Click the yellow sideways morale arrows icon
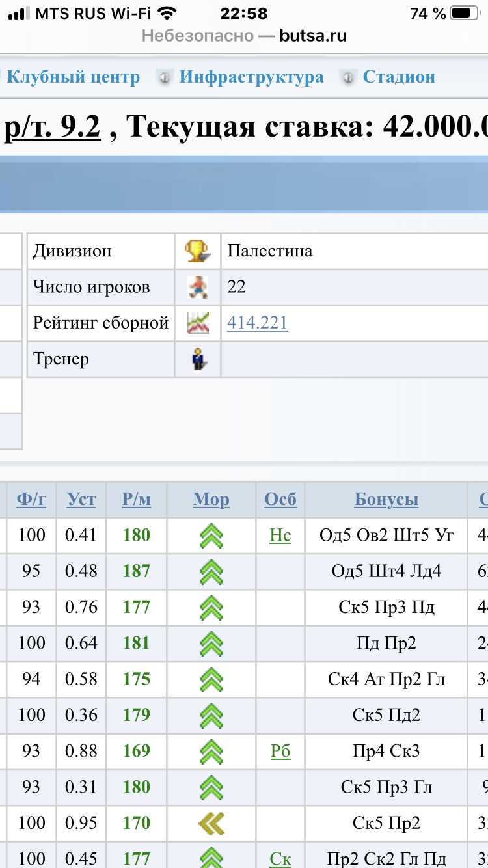The width and height of the screenshot is (488, 868). 211,823
